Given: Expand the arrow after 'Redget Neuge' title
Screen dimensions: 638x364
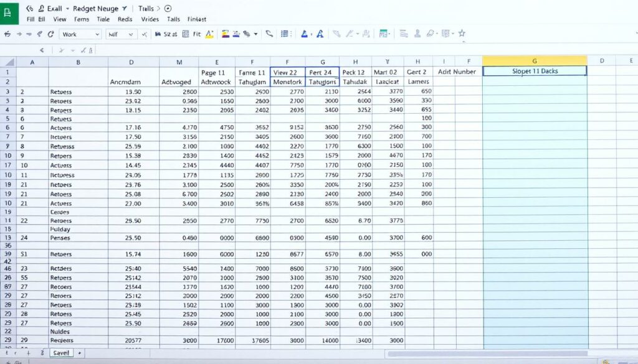Looking at the screenshot, I should 124,9.
